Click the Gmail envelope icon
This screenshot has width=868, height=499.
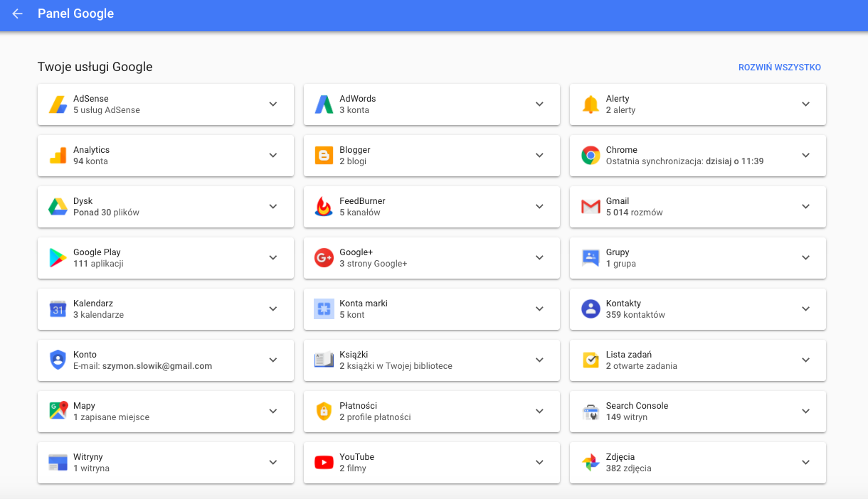[x=591, y=207]
